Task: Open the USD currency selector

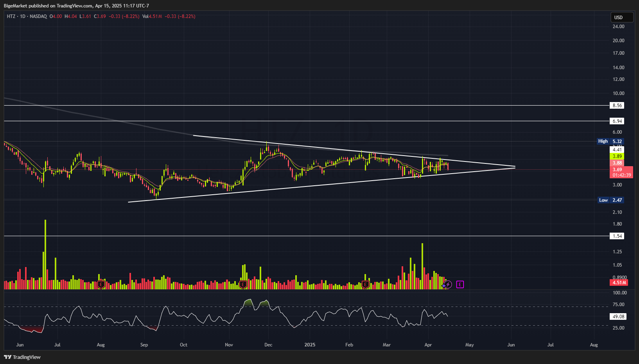Action: 622,17
